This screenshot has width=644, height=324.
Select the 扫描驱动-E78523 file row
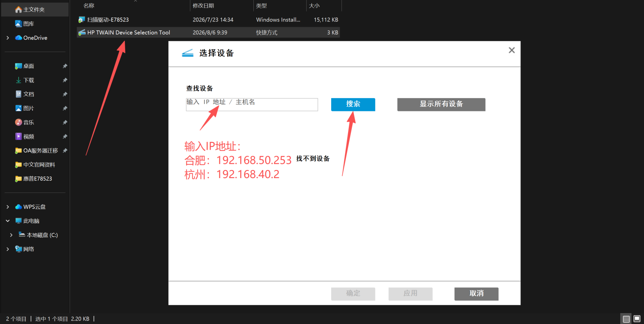click(x=209, y=20)
